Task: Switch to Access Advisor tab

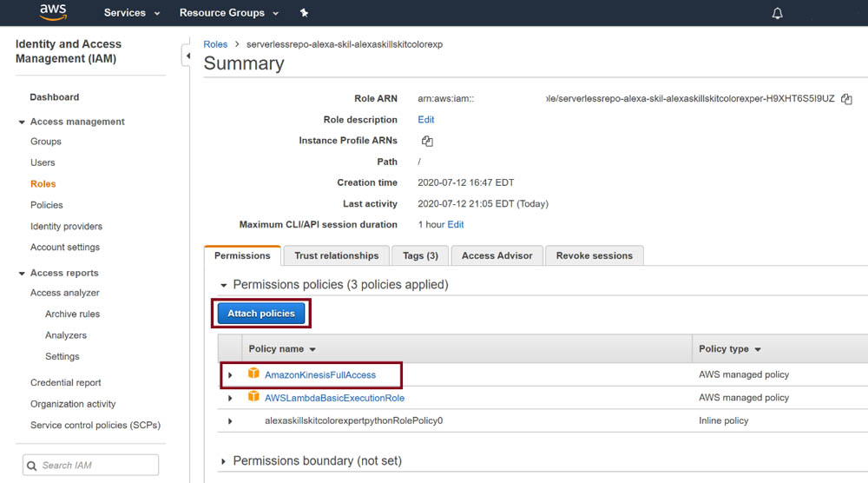Action: pyautogui.click(x=497, y=255)
